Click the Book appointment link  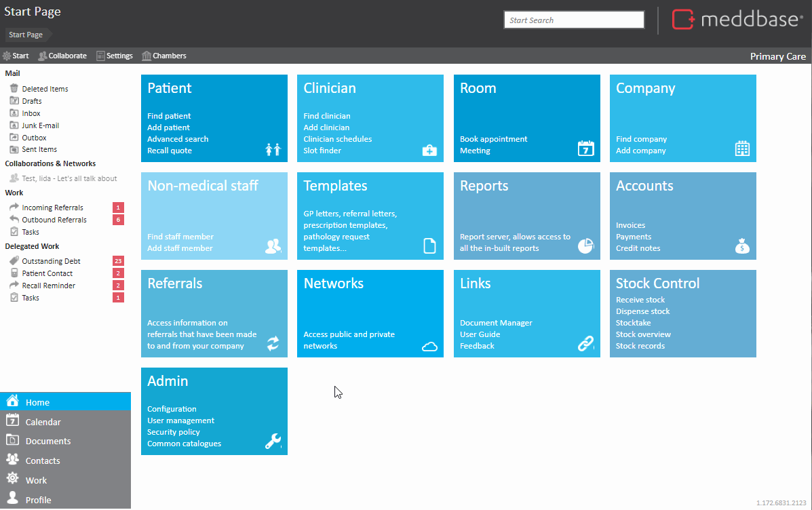tap(493, 139)
